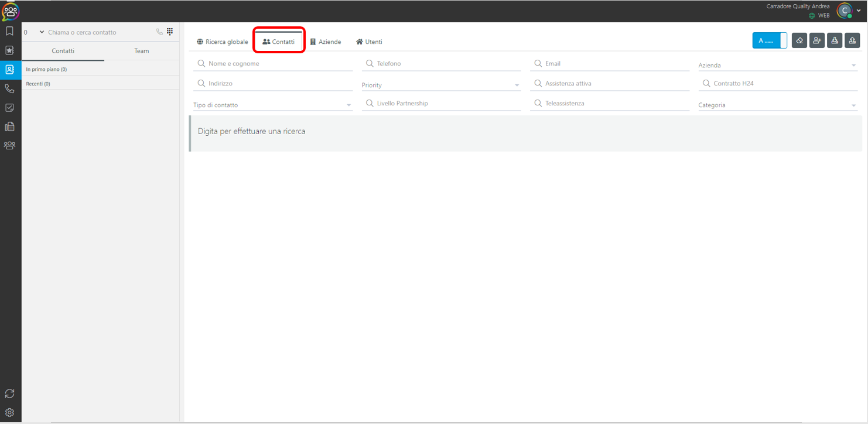Switch to the Ricerca globale tab
This screenshot has width=868, height=424.
(x=223, y=42)
